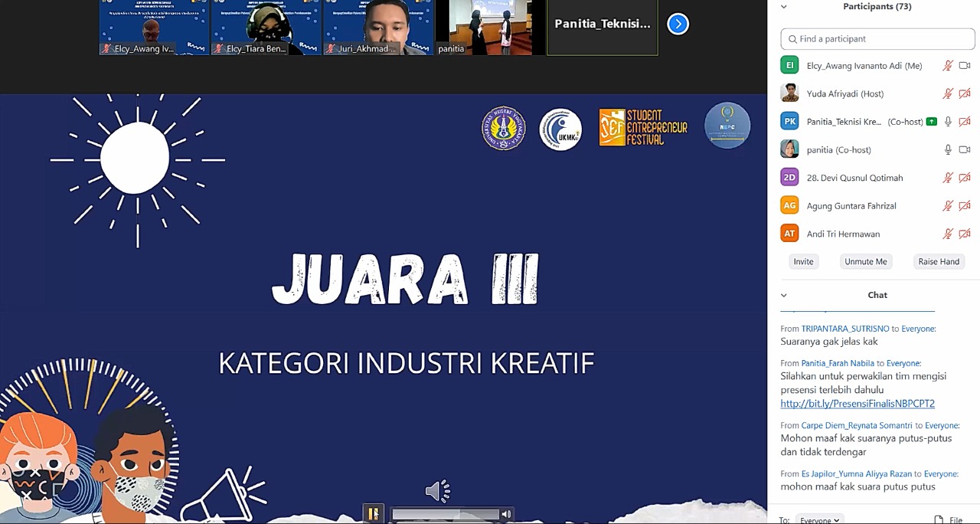Unmute yourself with the Unmute Me button
The height and width of the screenshot is (524, 980).
click(x=865, y=261)
